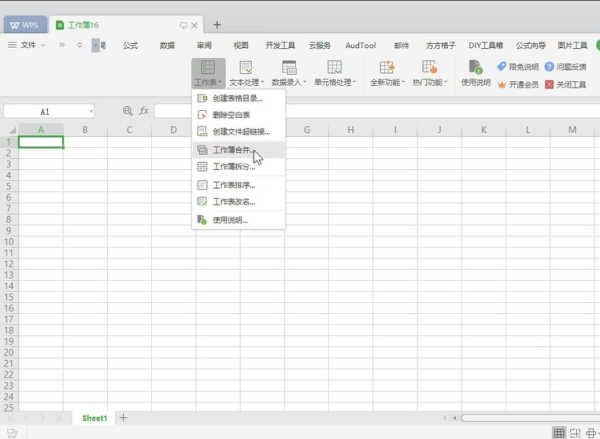Click the 使用说明 ribbon icon
This screenshot has height=439, width=600.
475,72
